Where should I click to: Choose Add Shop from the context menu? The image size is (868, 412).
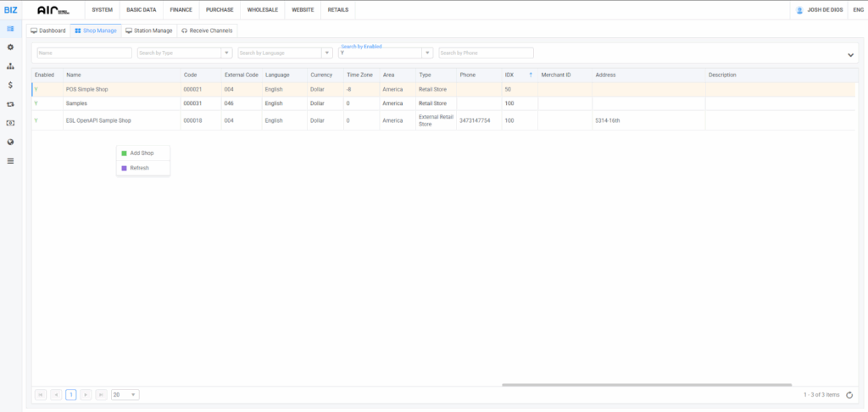click(x=142, y=153)
